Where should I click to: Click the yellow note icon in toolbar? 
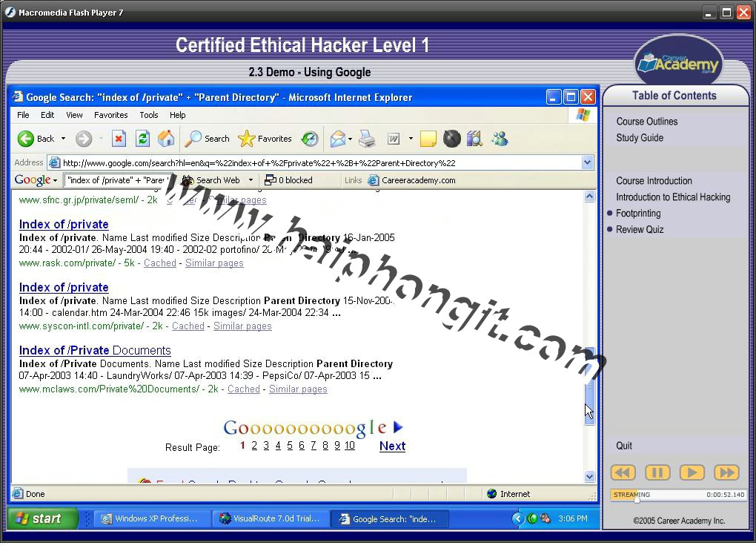click(x=428, y=139)
